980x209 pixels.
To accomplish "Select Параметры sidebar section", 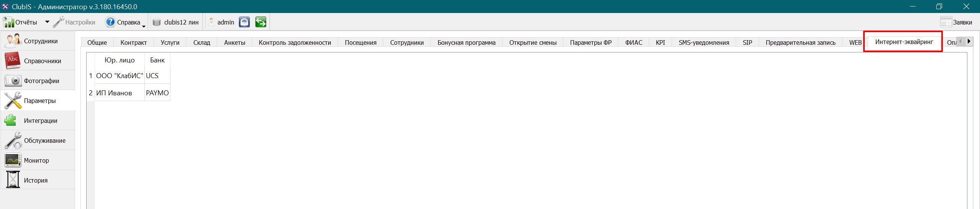I will point(38,101).
